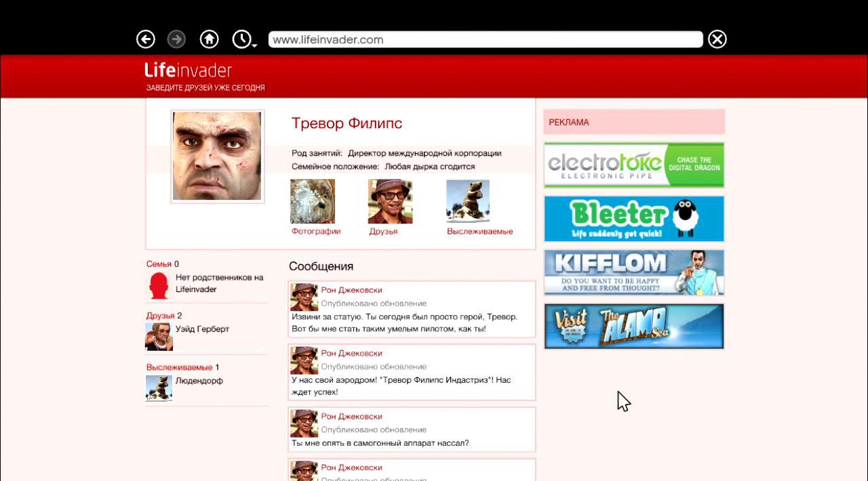Open the Visit The Alamo Sea banner
Screen dimensions: 868x481
pos(634,327)
